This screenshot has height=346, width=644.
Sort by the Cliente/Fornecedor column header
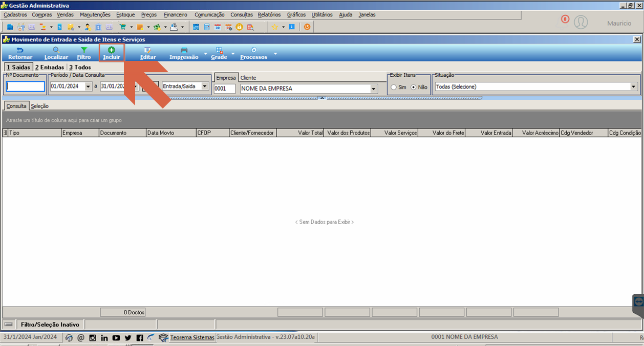[253, 133]
